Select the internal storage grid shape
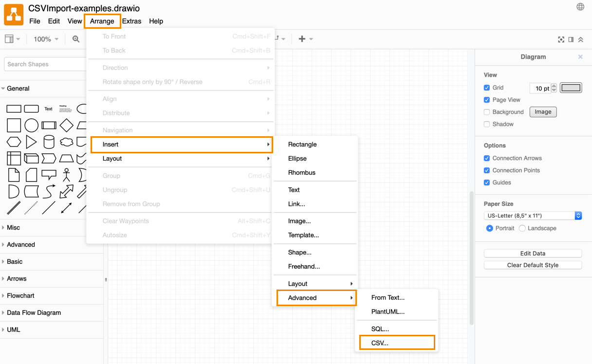Viewport: 592px width, 364px height. (14, 159)
